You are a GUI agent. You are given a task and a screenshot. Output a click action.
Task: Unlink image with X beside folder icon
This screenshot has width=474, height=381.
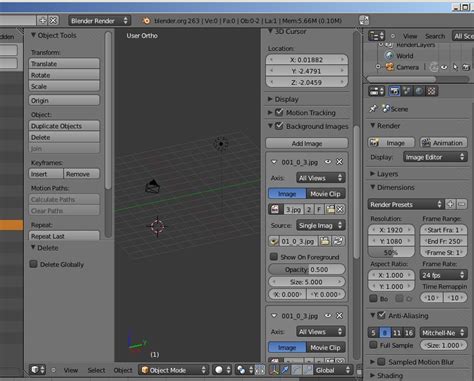click(x=340, y=209)
